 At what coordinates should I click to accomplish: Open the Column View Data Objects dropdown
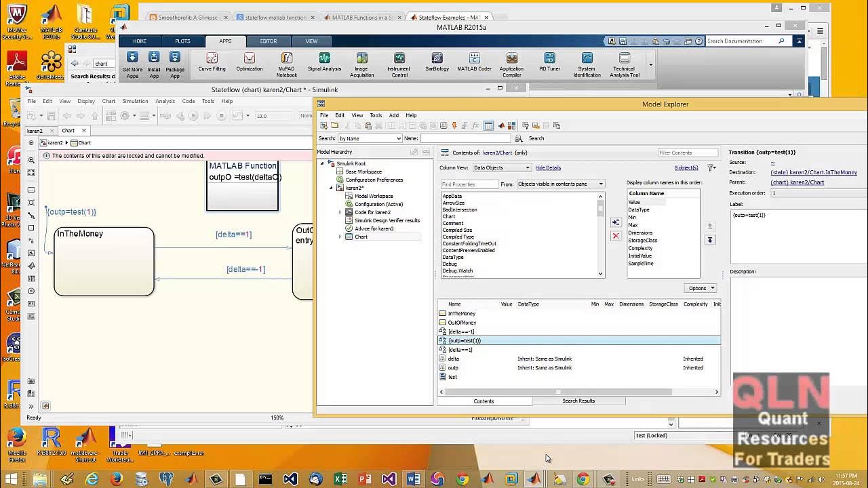point(501,167)
